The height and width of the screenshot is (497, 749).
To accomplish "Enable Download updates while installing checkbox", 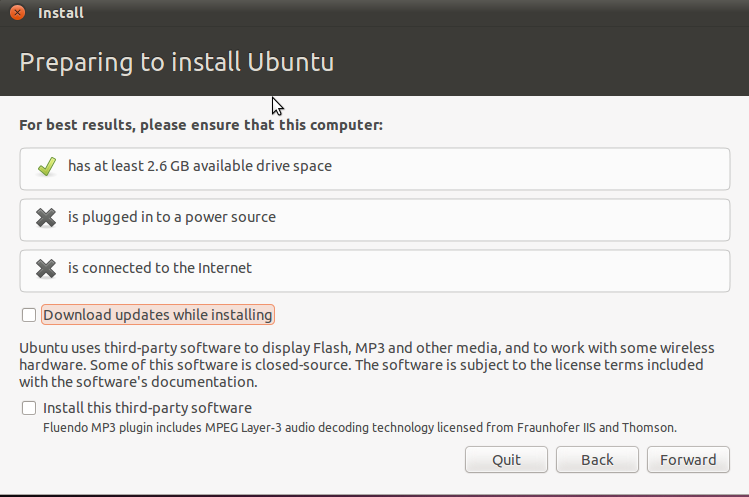I will tap(29, 315).
